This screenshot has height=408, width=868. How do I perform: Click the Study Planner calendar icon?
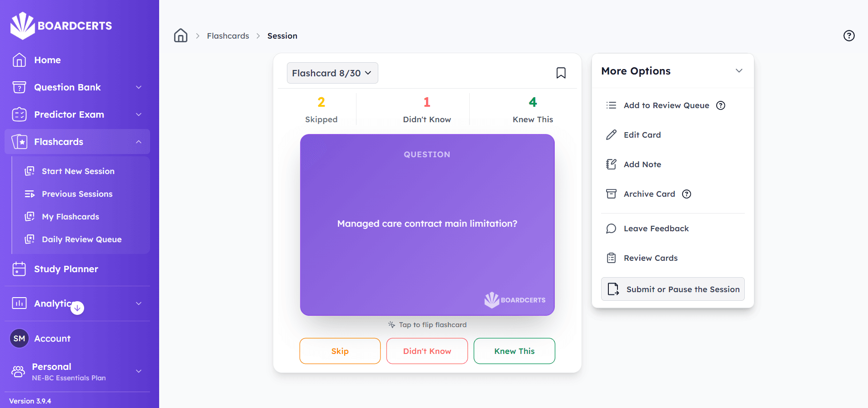[x=19, y=269]
